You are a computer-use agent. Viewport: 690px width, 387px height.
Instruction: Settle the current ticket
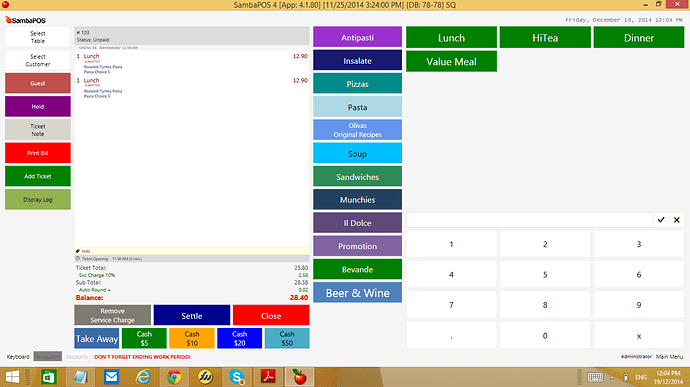[x=192, y=316]
